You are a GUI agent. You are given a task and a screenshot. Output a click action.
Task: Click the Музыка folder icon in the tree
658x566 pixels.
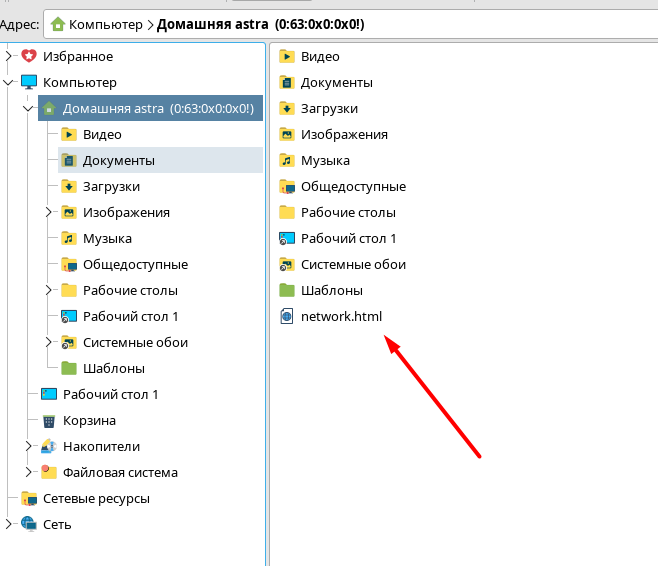tap(69, 238)
